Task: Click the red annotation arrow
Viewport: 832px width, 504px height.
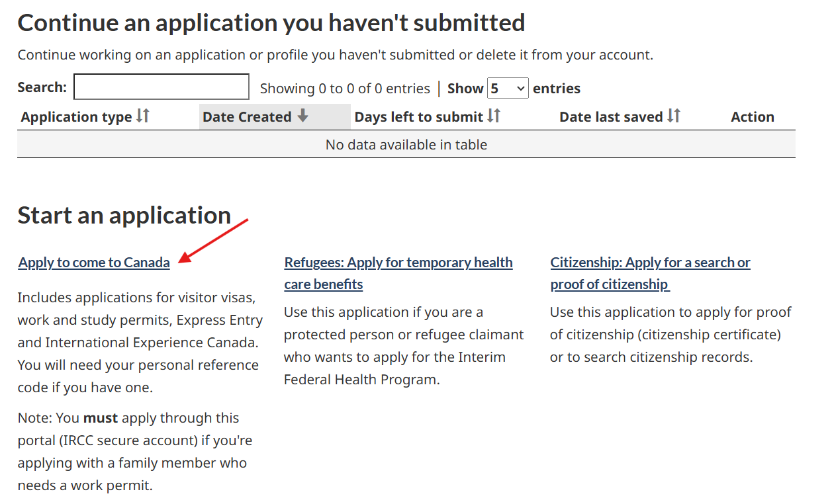Action: coord(213,240)
